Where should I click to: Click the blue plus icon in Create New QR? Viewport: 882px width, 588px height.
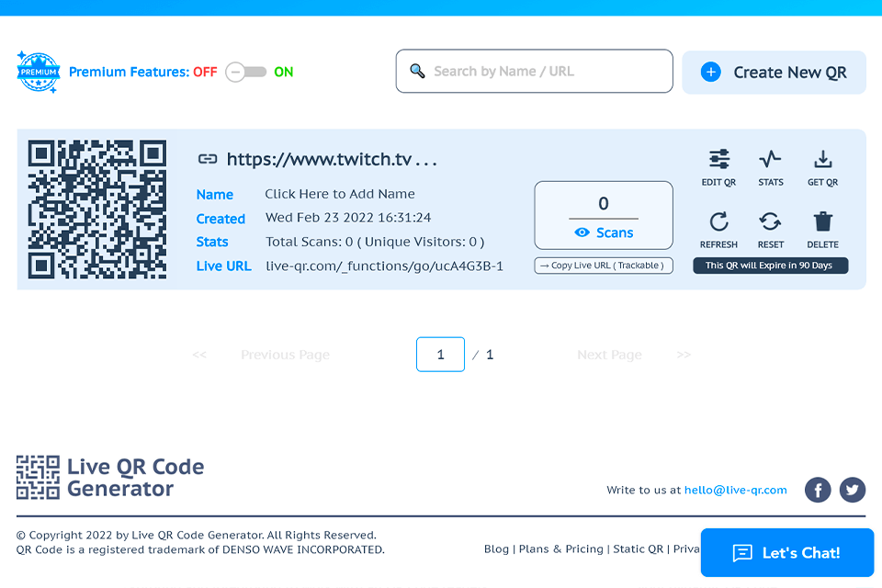point(711,72)
